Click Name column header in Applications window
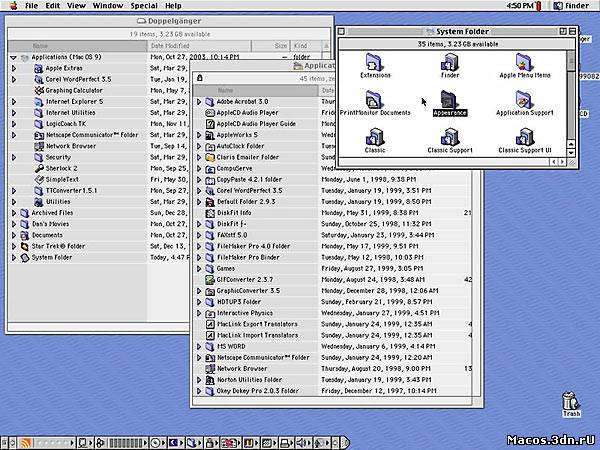 pyautogui.click(x=256, y=91)
